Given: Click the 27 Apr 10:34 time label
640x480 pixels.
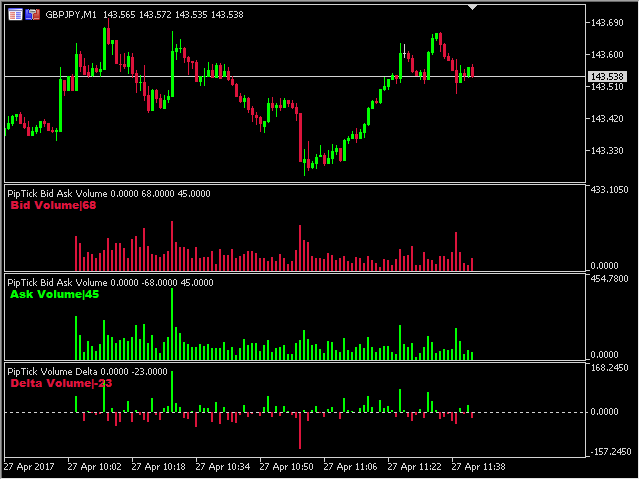Looking at the screenshot, I should tap(222, 467).
